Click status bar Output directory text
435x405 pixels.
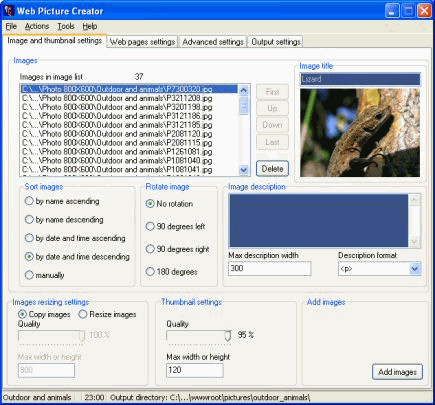(x=210, y=397)
